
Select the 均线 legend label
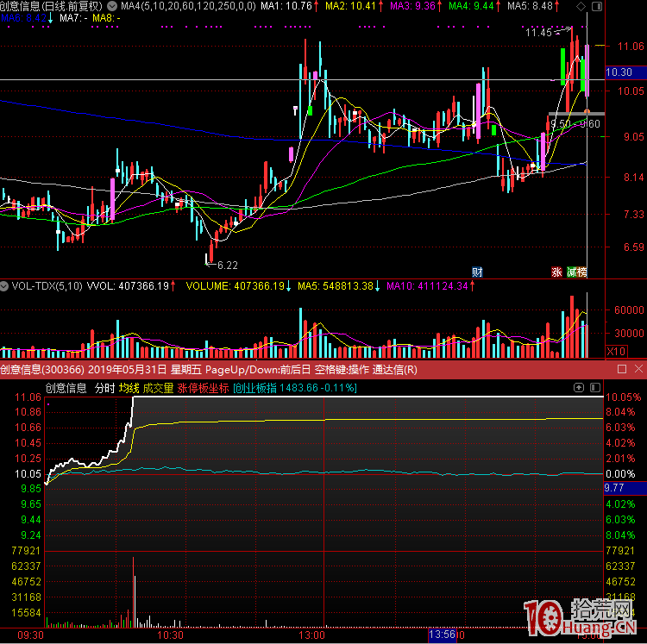click(129, 388)
